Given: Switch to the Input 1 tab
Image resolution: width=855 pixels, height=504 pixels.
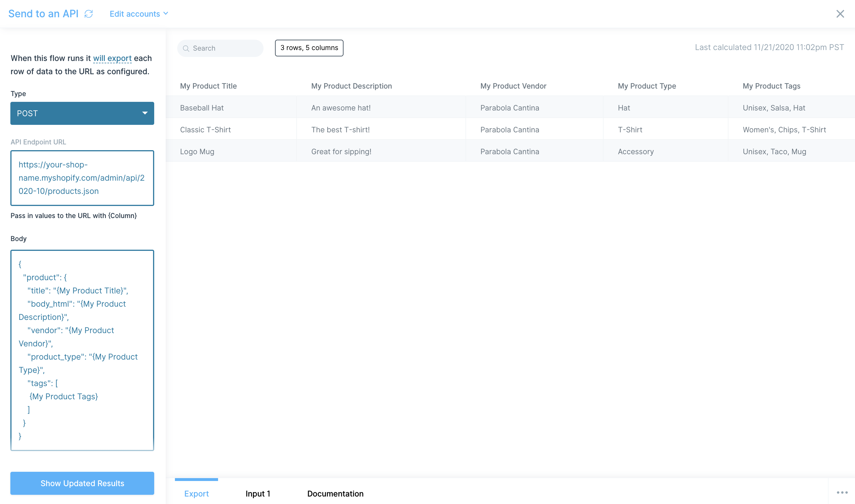Looking at the screenshot, I should click(x=258, y=493).
